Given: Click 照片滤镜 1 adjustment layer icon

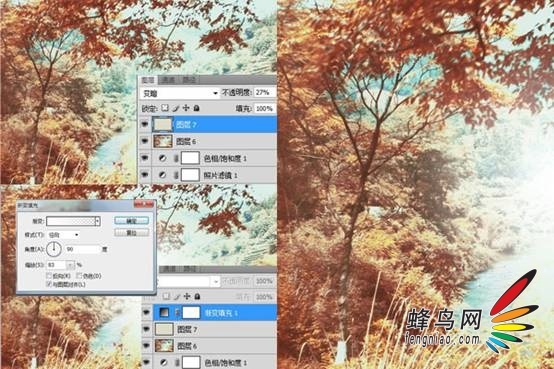Looking at the screenshot, I should (x=163, y=175).
